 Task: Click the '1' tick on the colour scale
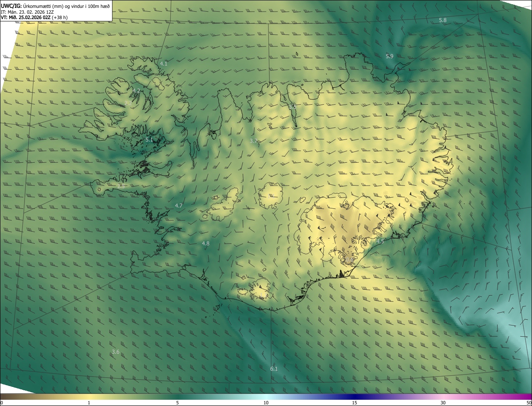89,403
